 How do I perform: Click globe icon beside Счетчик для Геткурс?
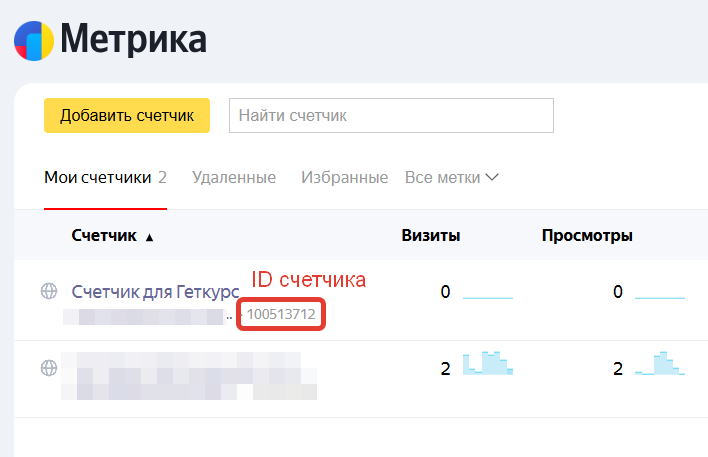49,291
